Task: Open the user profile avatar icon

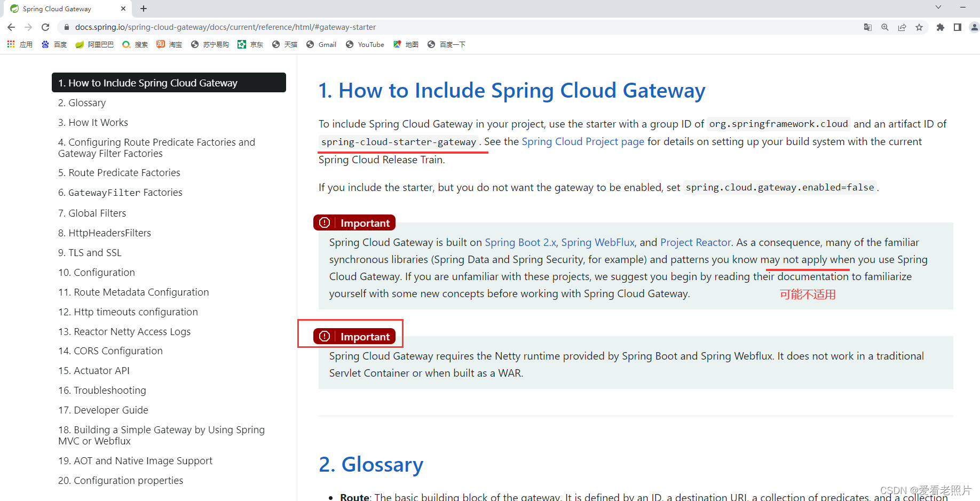Action: click(975, 27)
